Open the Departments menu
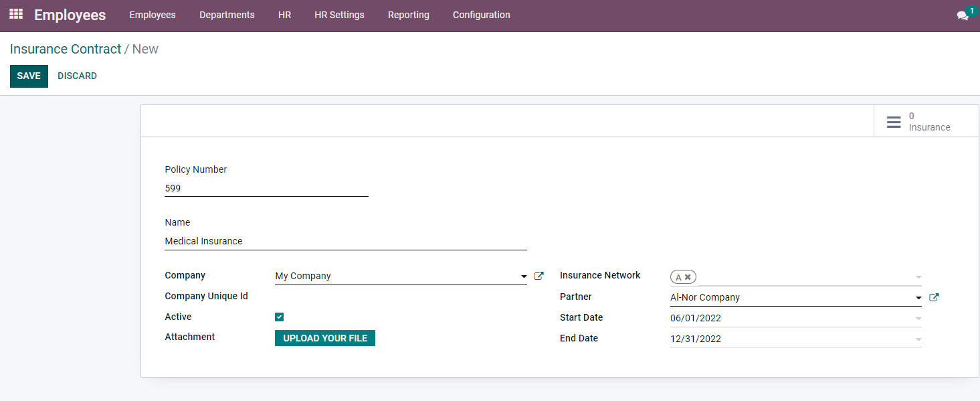This screenshot has width=980, height=401. click(227, 15)
